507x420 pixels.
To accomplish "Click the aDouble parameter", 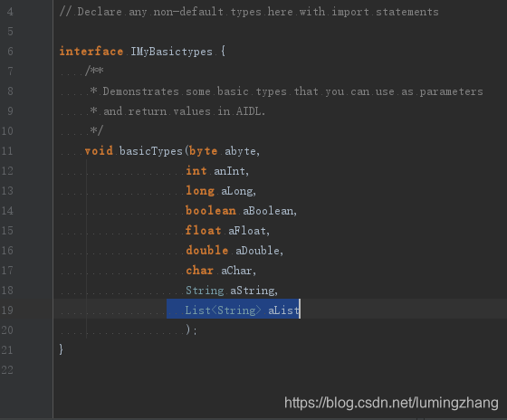I will 257,251.
